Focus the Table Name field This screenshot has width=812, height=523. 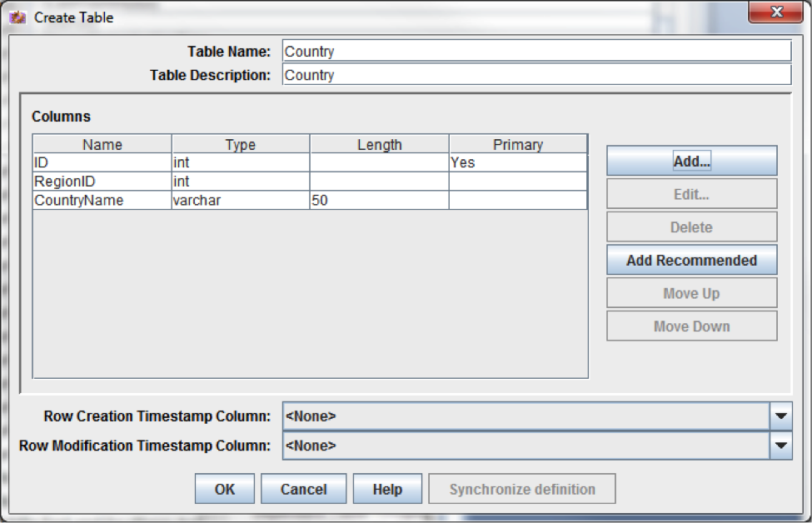[537, 52]
